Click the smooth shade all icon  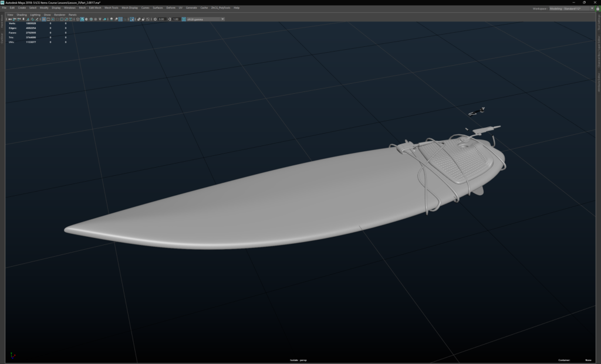pos(82,19)
